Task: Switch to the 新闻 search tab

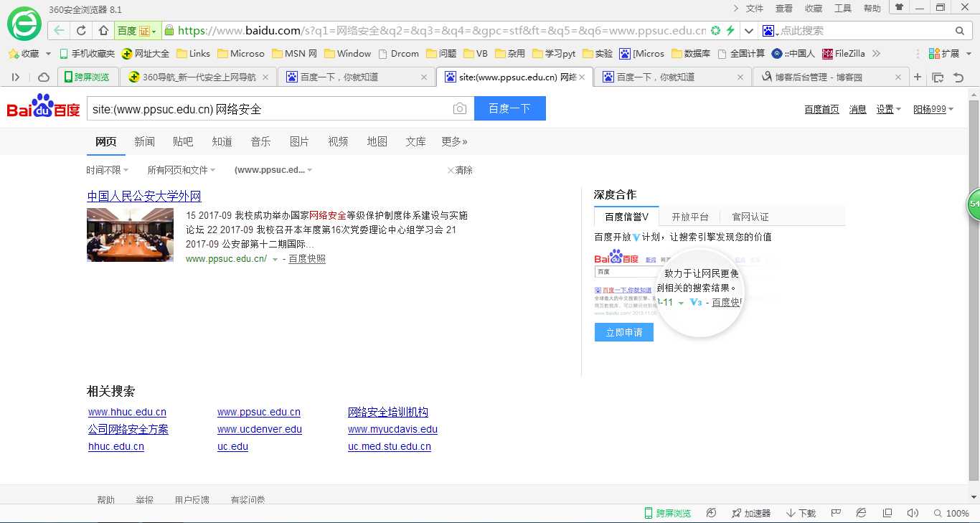Action: (x=144, y=141)
